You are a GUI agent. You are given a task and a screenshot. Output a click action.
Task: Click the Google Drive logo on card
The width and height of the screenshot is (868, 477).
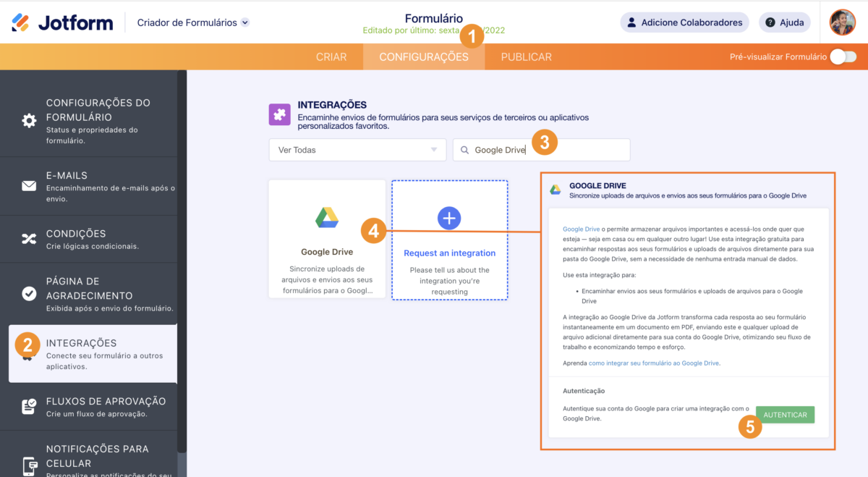click(x=327, y=217)
